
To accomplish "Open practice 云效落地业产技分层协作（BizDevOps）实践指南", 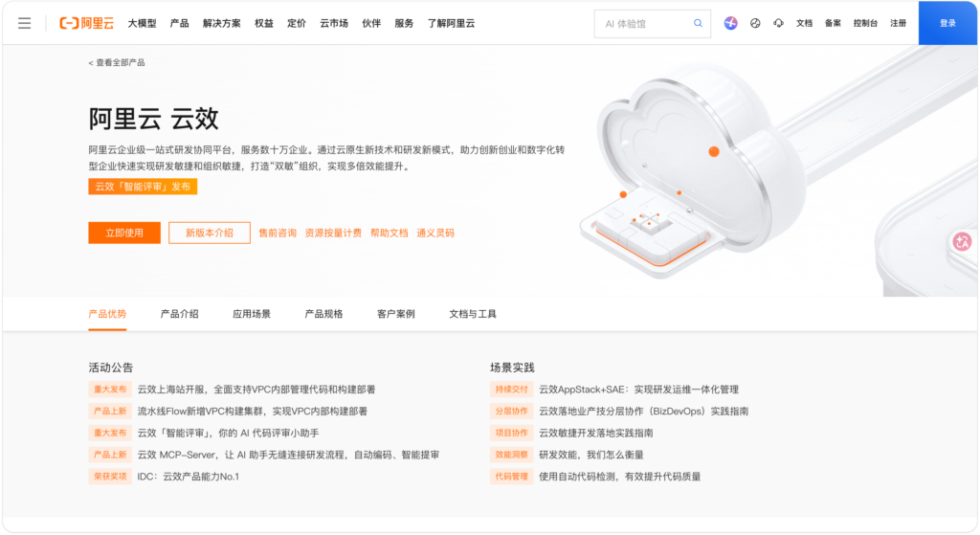I will tap(644, 412).
